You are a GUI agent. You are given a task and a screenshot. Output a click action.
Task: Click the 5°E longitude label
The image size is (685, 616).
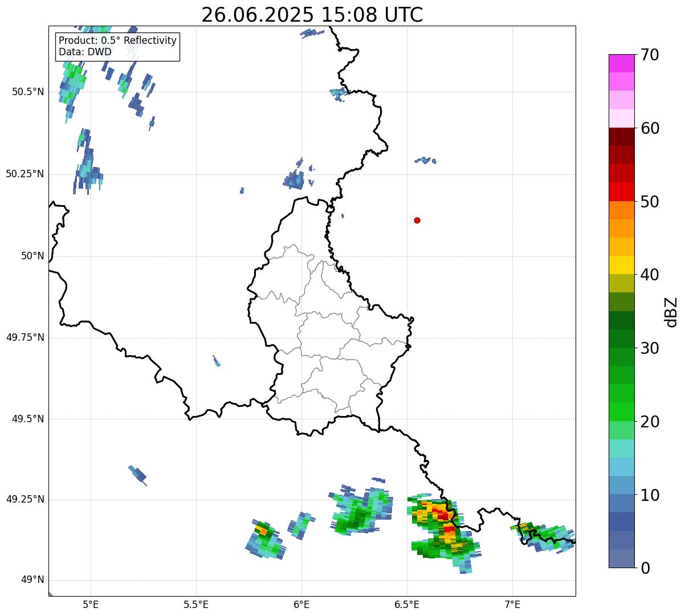point(91,605)
